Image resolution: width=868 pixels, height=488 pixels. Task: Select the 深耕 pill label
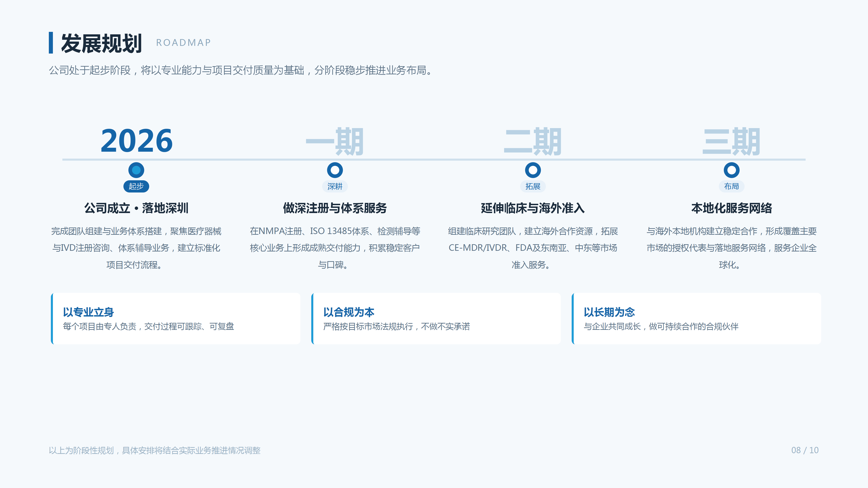[335, 186]
